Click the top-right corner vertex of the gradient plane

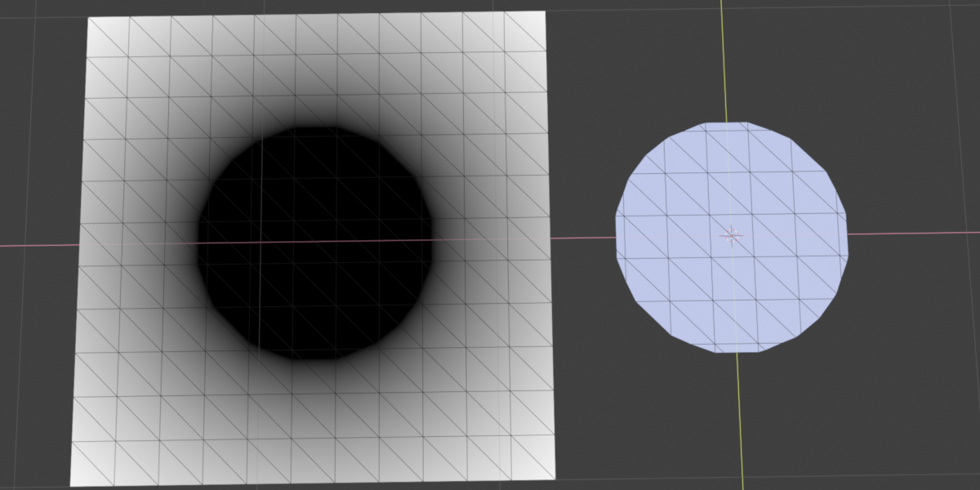(545, 11)
